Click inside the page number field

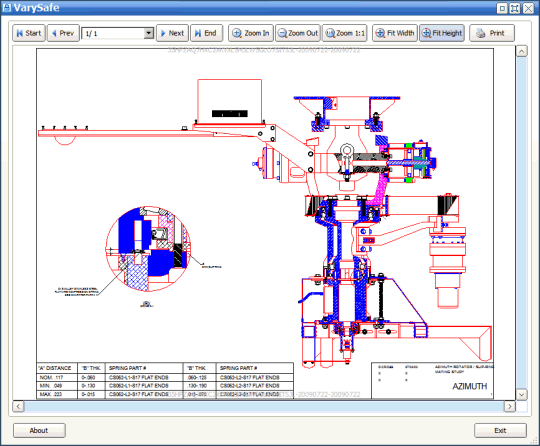click(x=113, y=33)
